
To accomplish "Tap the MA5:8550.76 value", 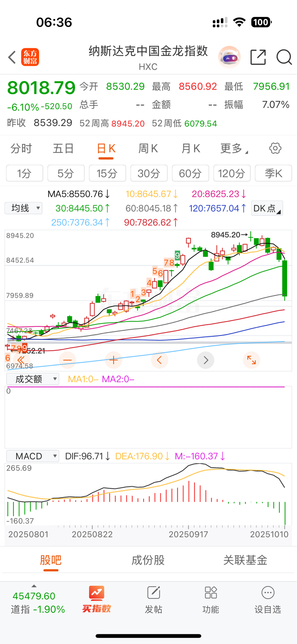I will [79, 194].
